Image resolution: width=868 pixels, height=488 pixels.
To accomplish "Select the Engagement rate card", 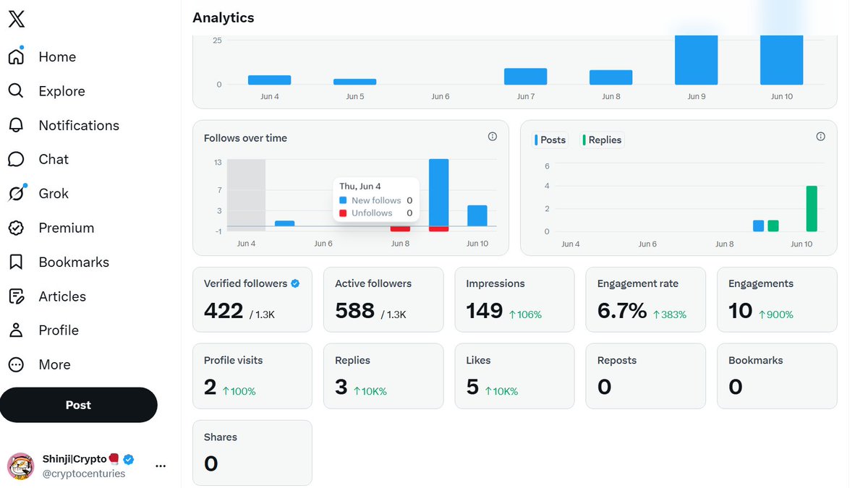I will 645,299.
